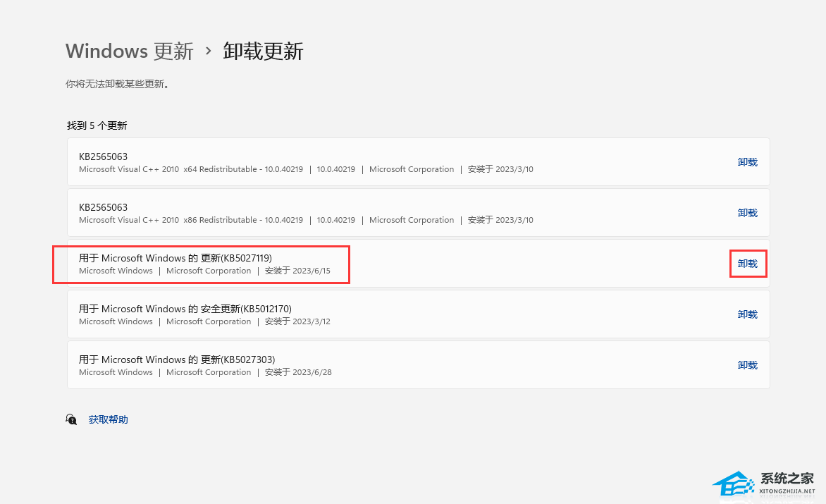Uninstall security update KB5012170
This screenshot has height=504, width=826.
(748, 314)
